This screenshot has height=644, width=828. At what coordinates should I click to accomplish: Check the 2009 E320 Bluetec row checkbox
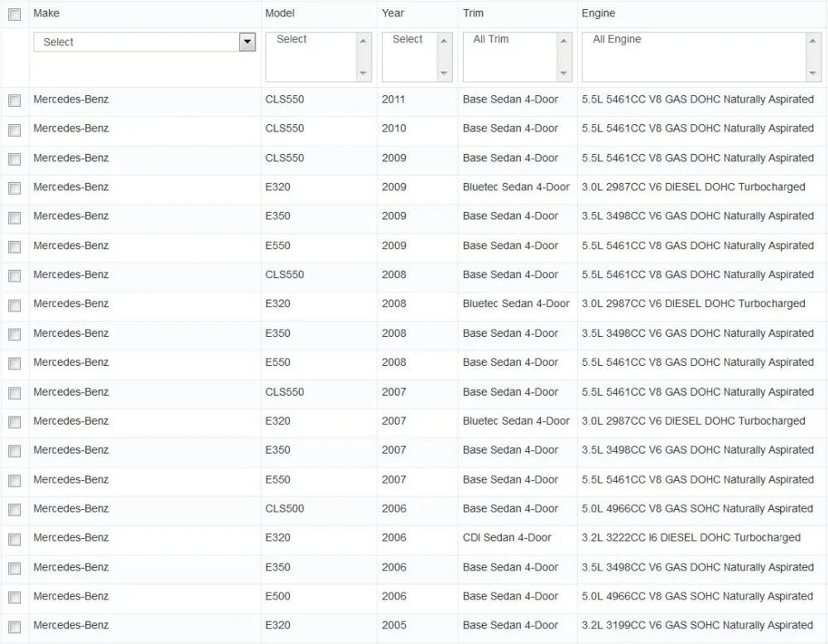tap(15, 188)
